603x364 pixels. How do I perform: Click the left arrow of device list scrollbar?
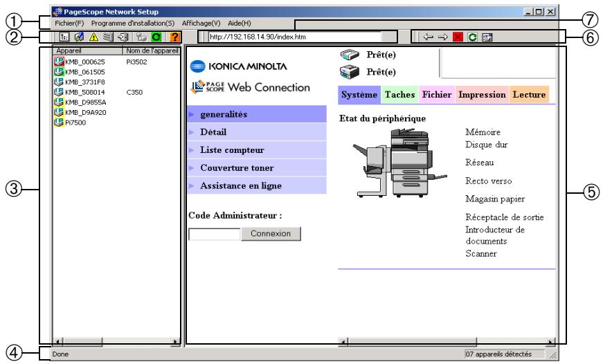[x=57, y=341]
